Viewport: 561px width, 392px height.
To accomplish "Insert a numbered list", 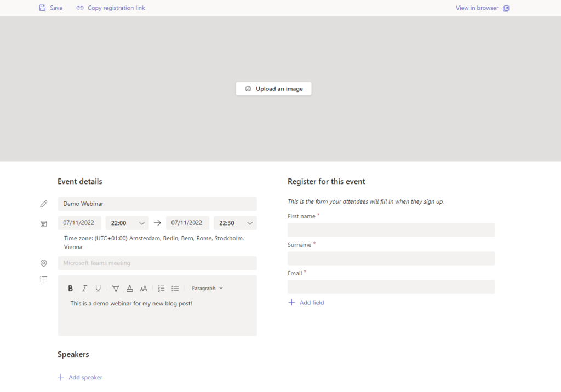I will pos(161,289).
